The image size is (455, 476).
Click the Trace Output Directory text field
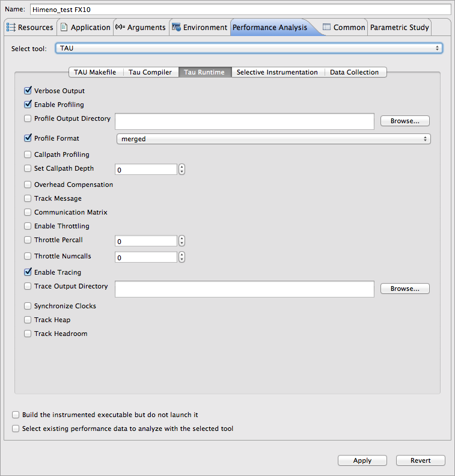(244, 289)
